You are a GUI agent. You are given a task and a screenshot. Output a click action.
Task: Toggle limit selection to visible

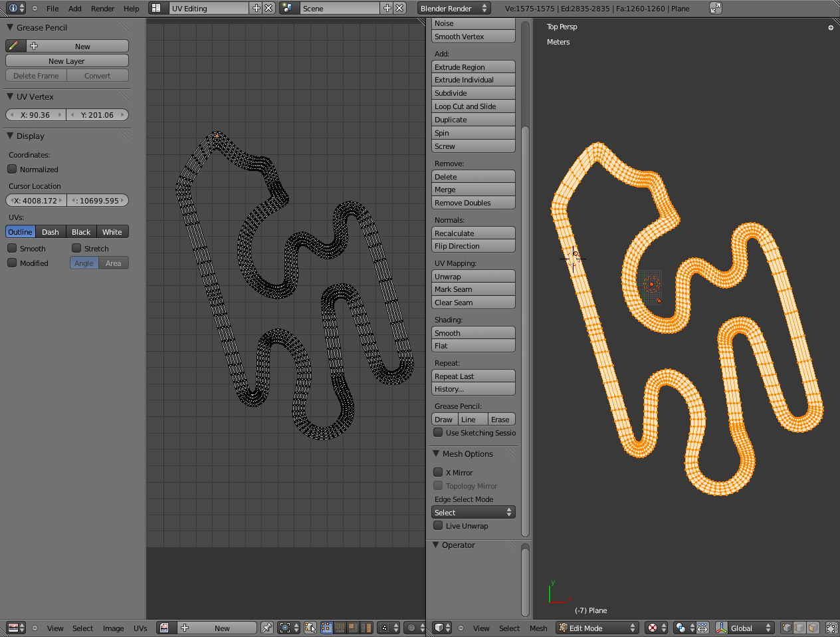(x=831, y=628)
